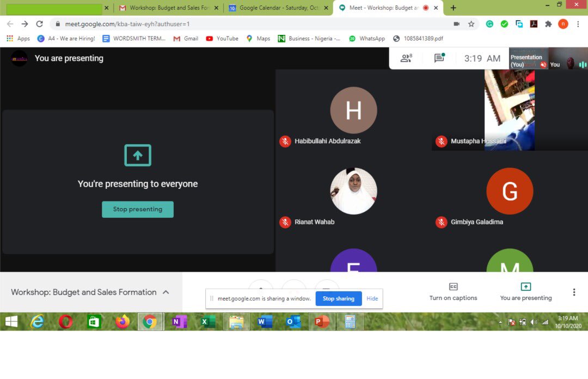Open a new browser tab
Image resolution: width=588 pixels, height=379 pixels.
click(454, 8)
